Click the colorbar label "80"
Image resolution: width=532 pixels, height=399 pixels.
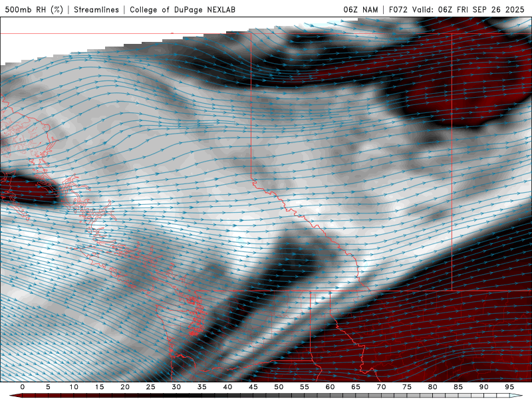(x=433, y=387)
